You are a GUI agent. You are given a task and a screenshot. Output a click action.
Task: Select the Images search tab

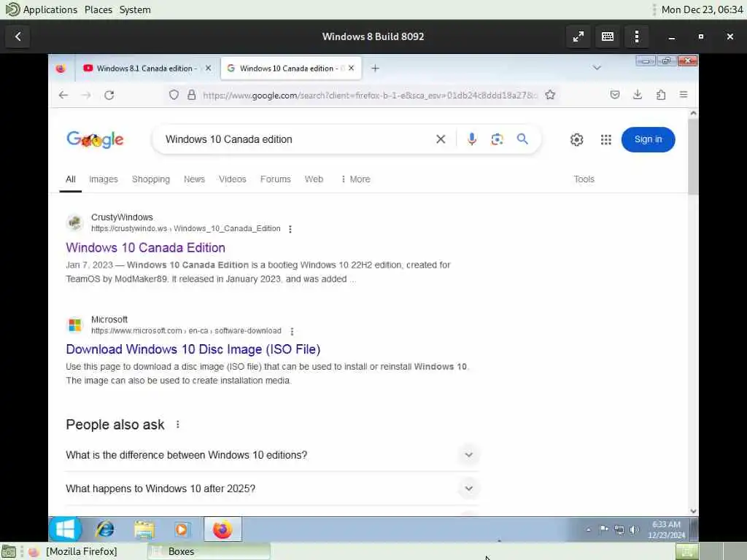coord(104,179)
